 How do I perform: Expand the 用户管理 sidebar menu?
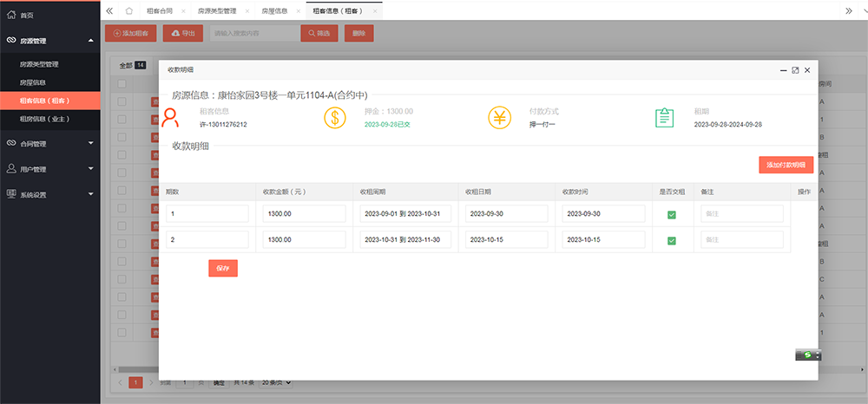click(49, 168)
